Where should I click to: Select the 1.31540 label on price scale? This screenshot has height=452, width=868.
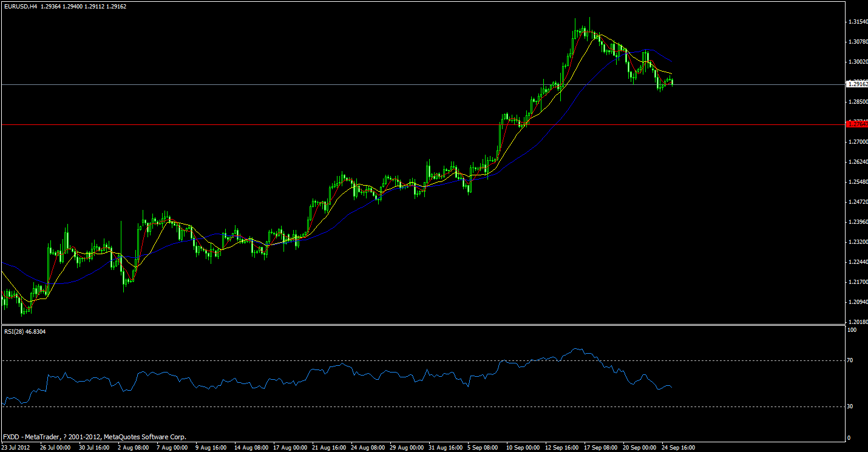pos(857,20)
